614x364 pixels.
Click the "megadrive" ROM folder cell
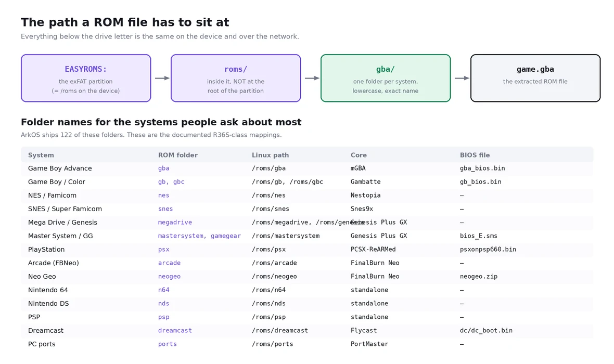click(175, 223)
